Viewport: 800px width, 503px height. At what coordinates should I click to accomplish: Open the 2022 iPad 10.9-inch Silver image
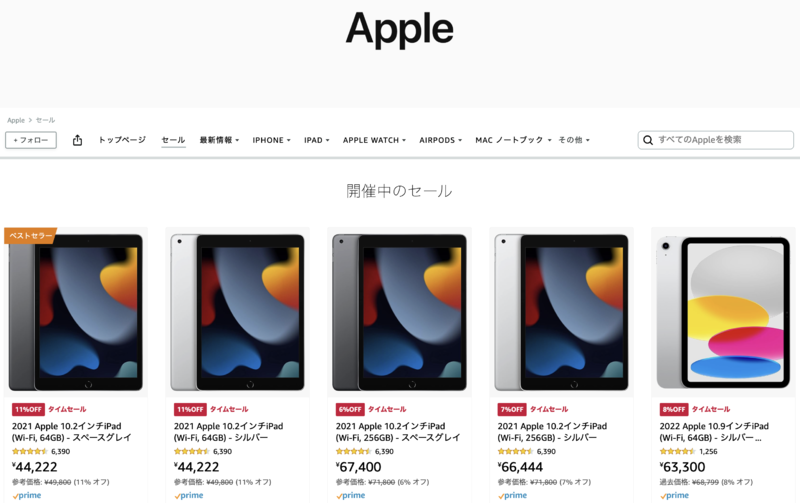(x=723, y=312)
